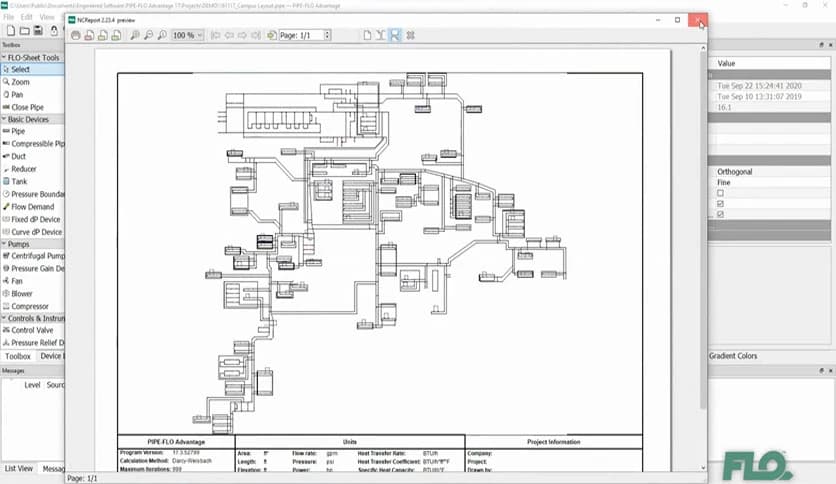The width and height of the screenshot is (836, 484).
Task: Click the third magnifier zoom icon
Action: point(162,35)
